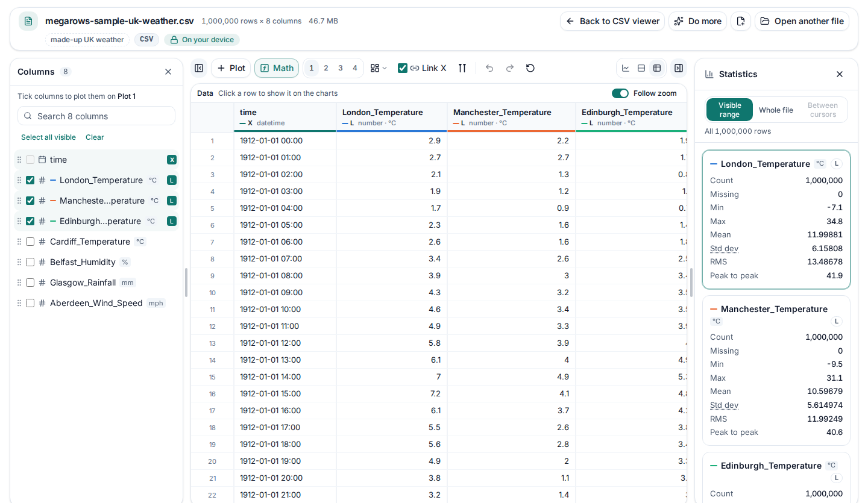The height and width of the screenshot is (503, 868).
Task: Collapse the left Columns panel using the toolbar icon
Action: tap(199, 68)
